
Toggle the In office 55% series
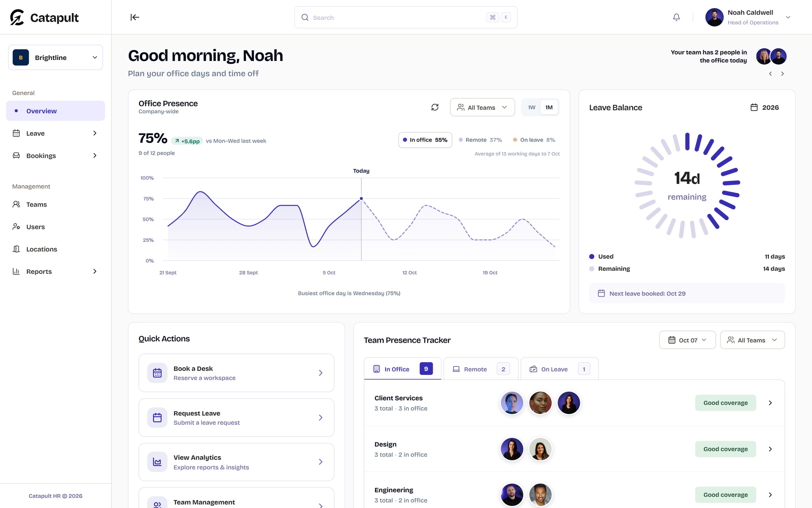point(425,140)
